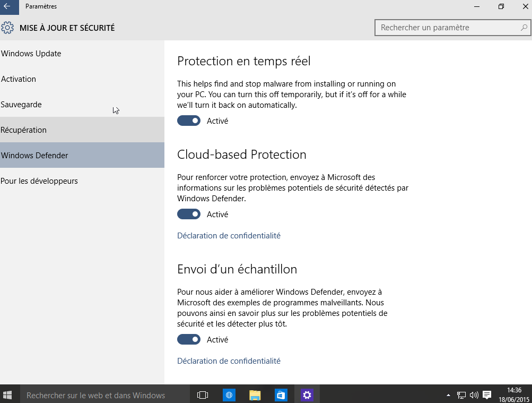Screen dimensions: 532x403
Task: Open the Store app on taskbar
Action: pos(281,395)
